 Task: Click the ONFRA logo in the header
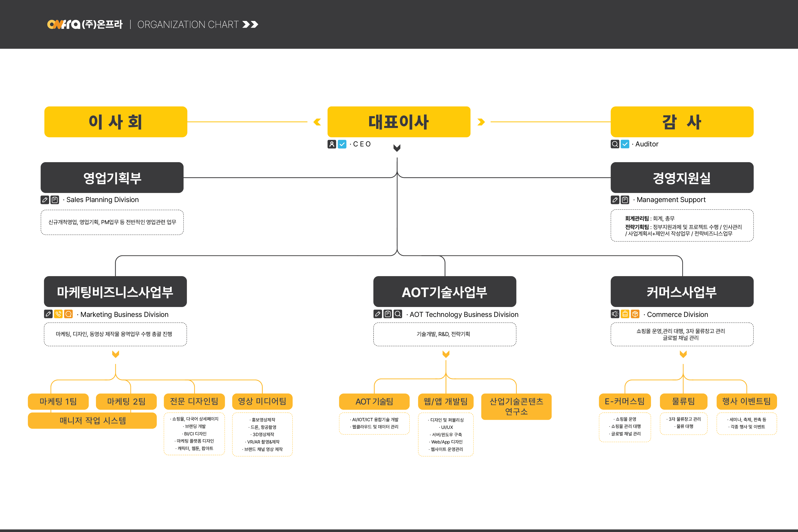click(x=64, y=24)
